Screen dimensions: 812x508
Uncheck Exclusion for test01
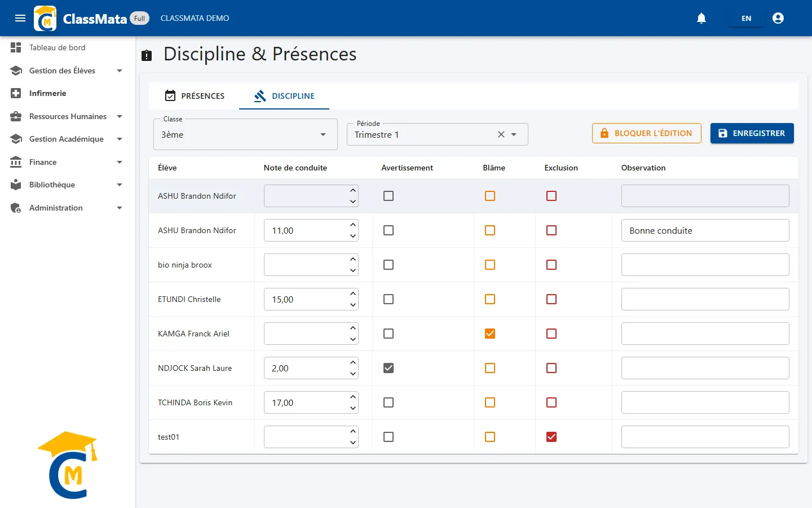551,437
